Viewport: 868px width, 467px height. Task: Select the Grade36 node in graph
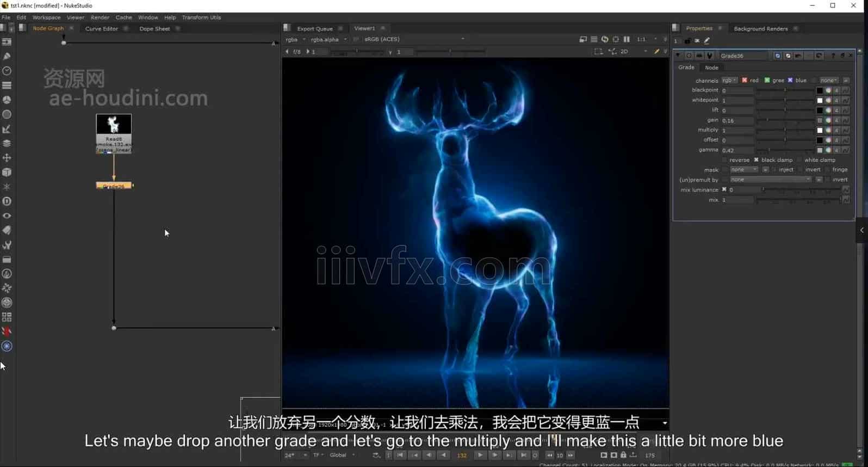(x=114, y=186)
